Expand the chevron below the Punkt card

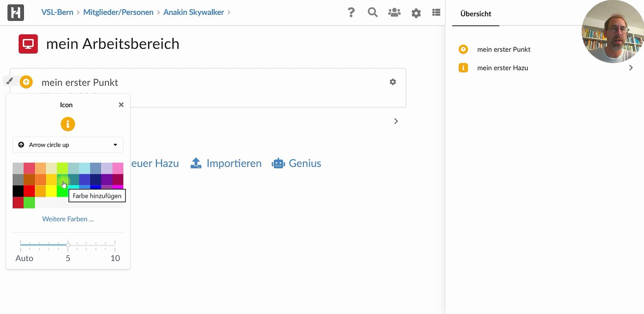(x=396, y=121)
